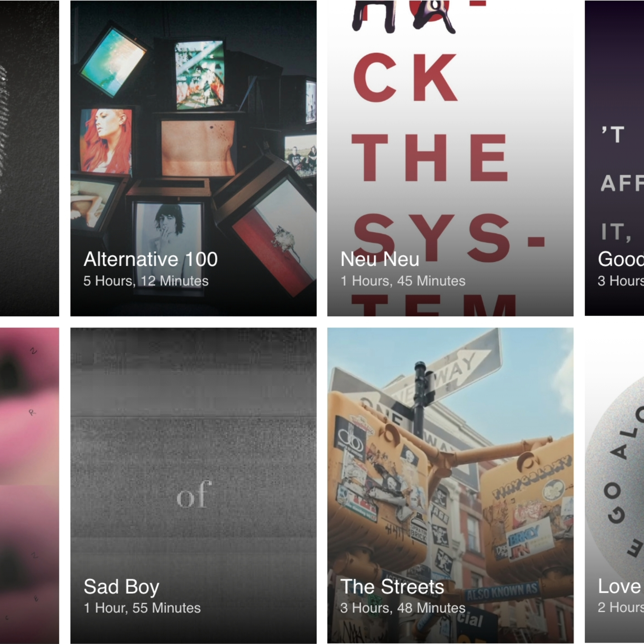Click the red-haired woman screen in Alternative 100
This screenshot has width=644, height=644.
(x=105, y=141)
